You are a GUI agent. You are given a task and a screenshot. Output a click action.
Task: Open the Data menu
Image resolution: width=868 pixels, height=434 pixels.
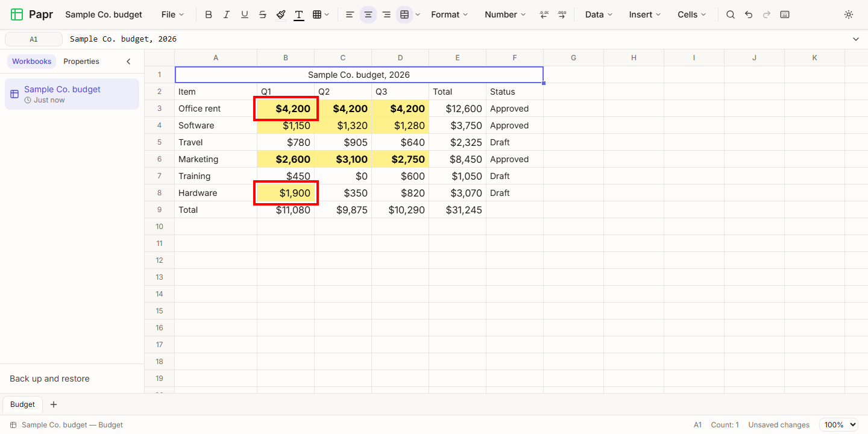pyautogui.click(x=599, y=14)
